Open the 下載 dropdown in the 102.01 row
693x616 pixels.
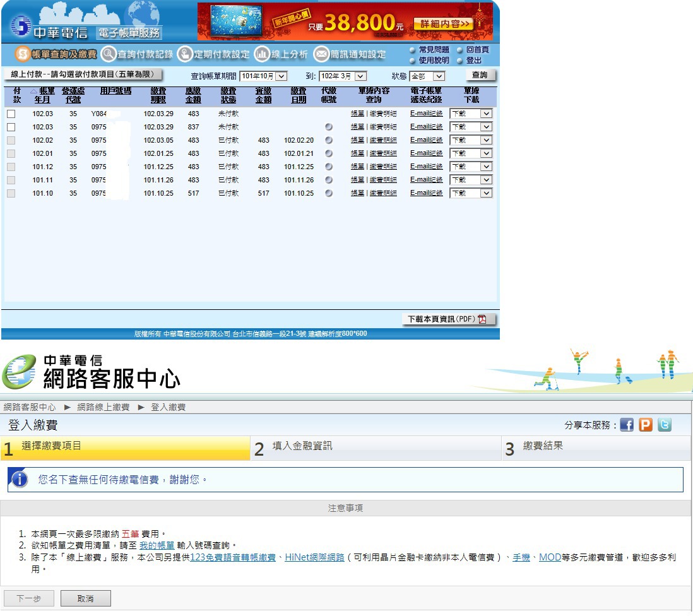pos(471,153)
